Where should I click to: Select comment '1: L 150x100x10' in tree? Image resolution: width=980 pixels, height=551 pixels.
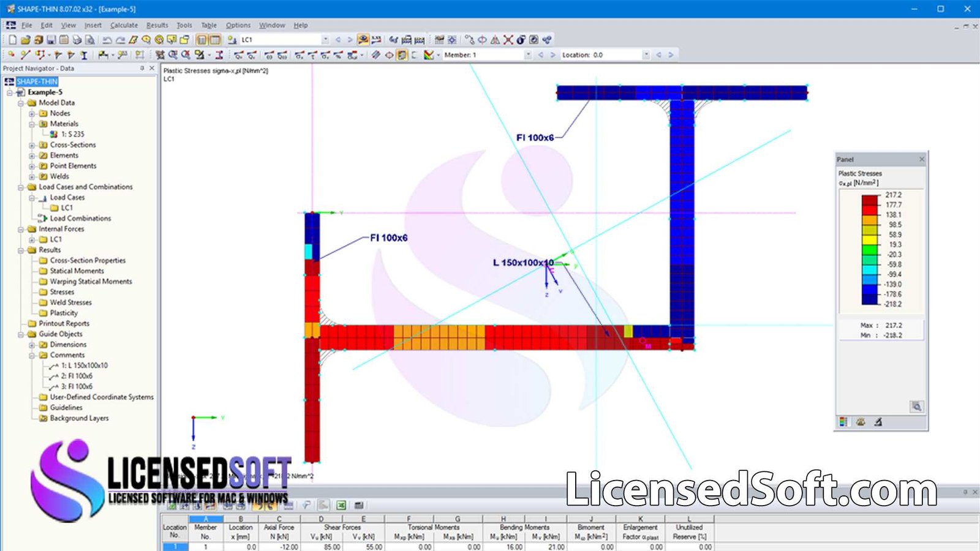84,365
